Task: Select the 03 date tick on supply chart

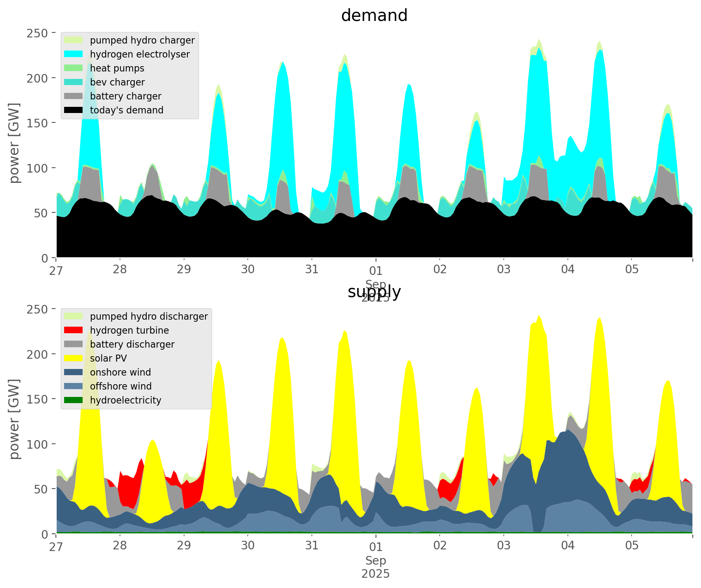Action: (503, 546)
